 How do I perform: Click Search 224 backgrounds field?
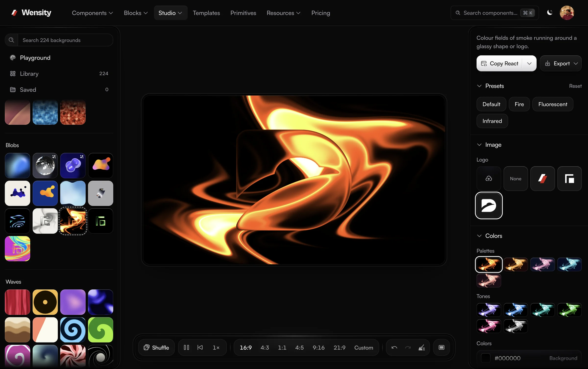(65, 40)
